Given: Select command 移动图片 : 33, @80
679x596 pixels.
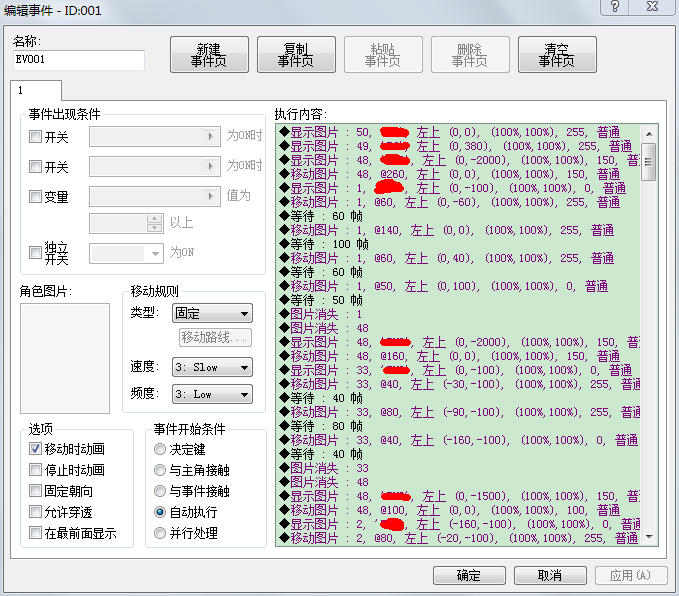Looking at the screenshot, I should pos(459,412).
